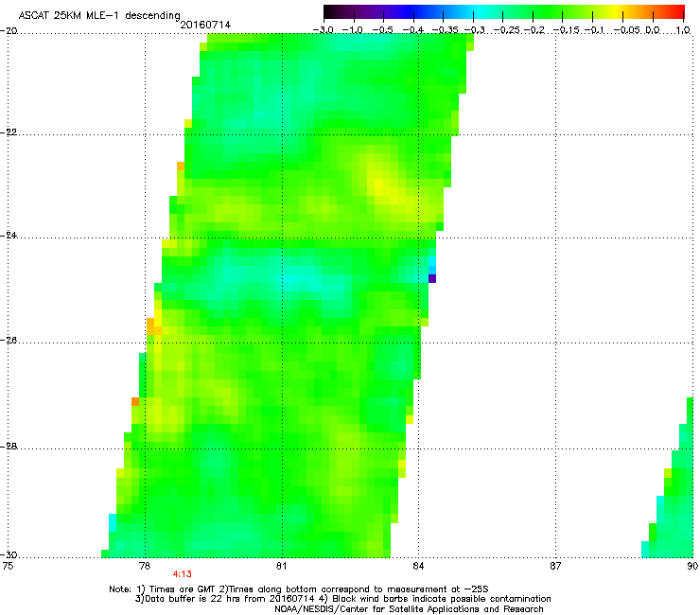Click latitude axis label -24

[x=9, y=236]
